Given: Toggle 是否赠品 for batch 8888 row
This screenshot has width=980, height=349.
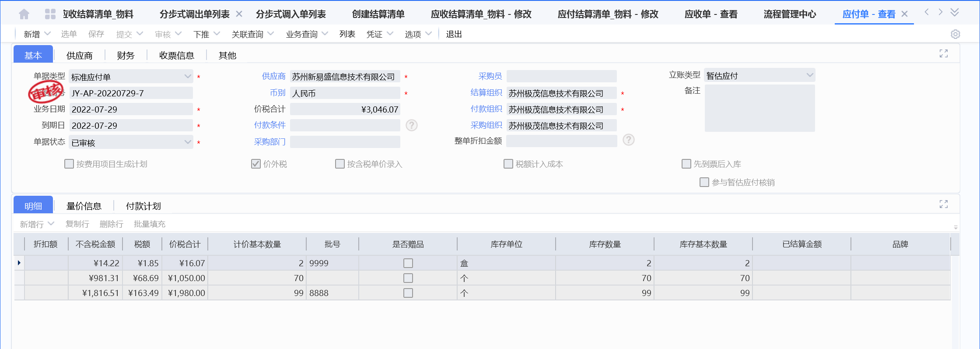Looking at the screenshot, I should (x=408, y=293).
